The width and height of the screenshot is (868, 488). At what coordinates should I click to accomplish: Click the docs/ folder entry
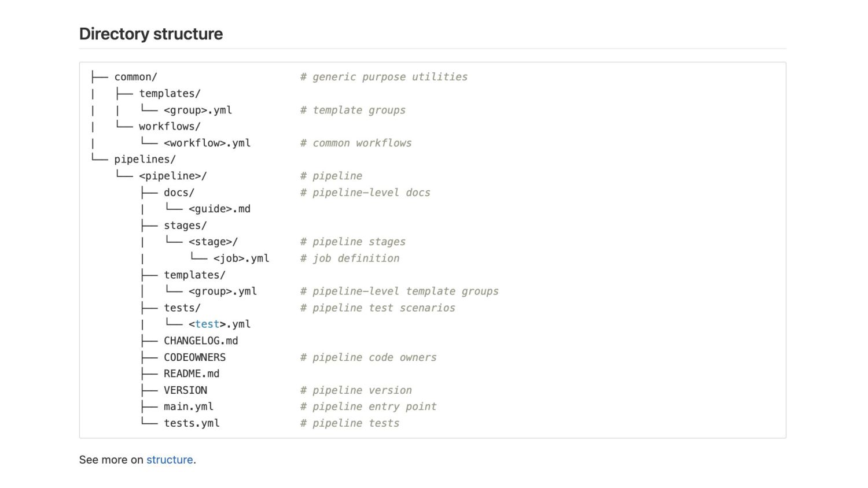(x=179, y=193)
